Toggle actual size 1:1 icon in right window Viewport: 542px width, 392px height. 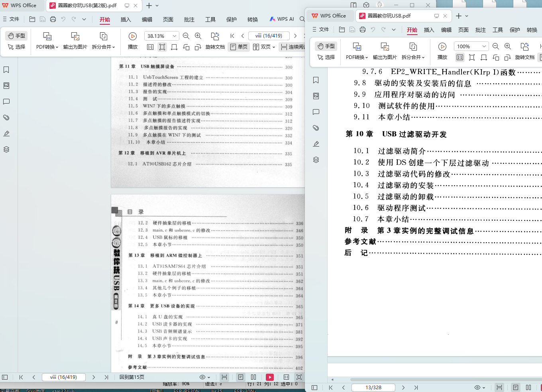point(460,57)
